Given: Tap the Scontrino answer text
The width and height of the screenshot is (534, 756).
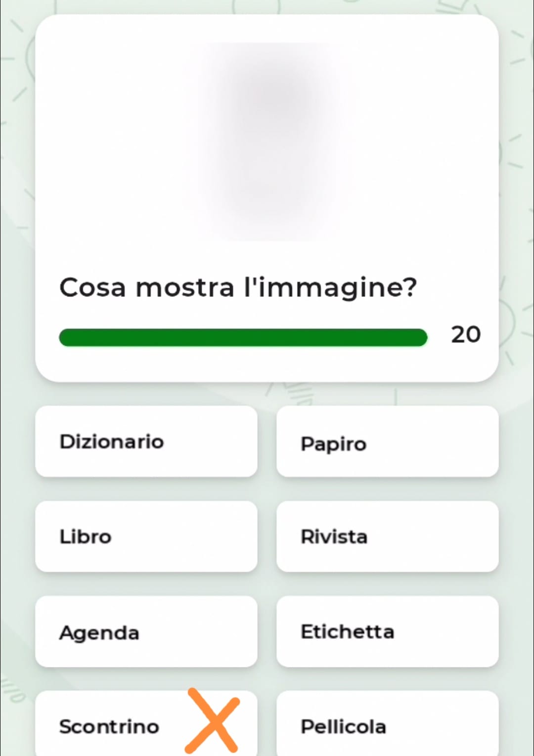Looking at the screenshot, I should coord(109,726).
